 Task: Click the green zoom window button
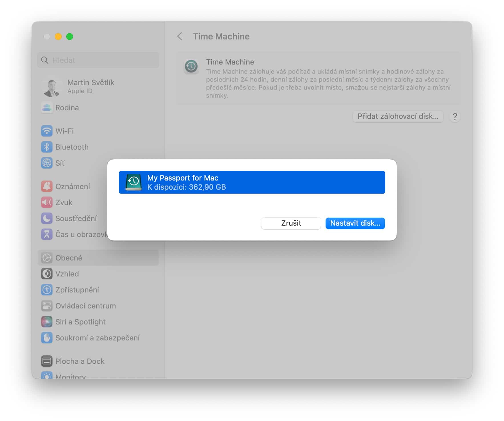click(70, 37)
